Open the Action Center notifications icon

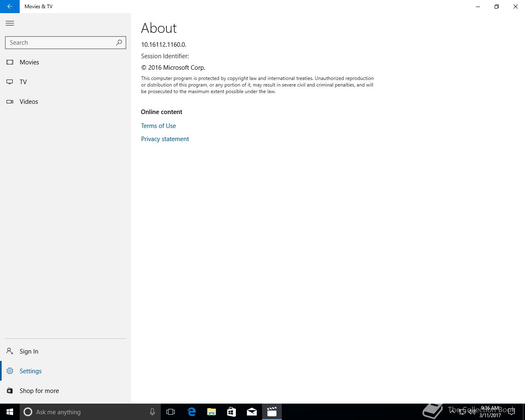click(x=511, y=412)
